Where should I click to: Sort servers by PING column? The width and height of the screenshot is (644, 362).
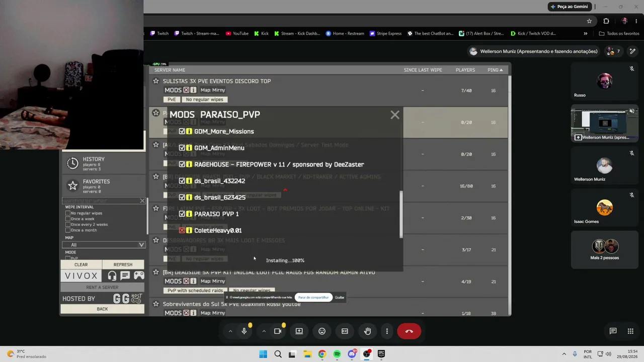click(x=495, y=70)
